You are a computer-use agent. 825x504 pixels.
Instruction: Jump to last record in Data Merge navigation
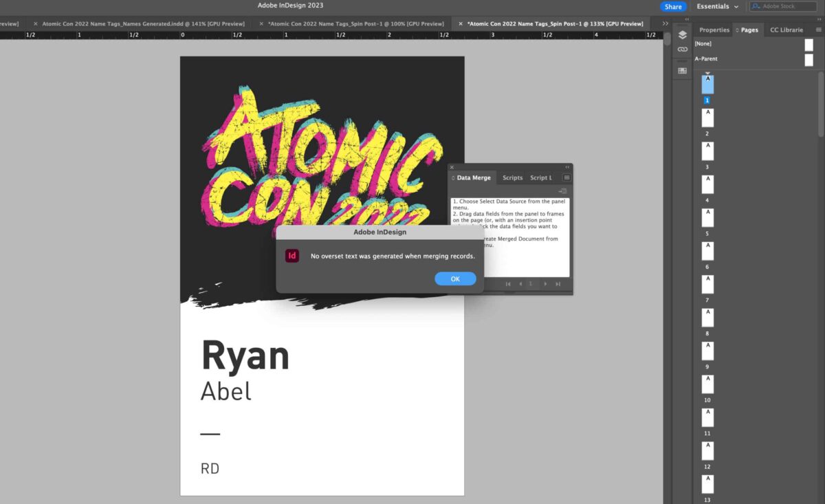[x=558, y=283]
